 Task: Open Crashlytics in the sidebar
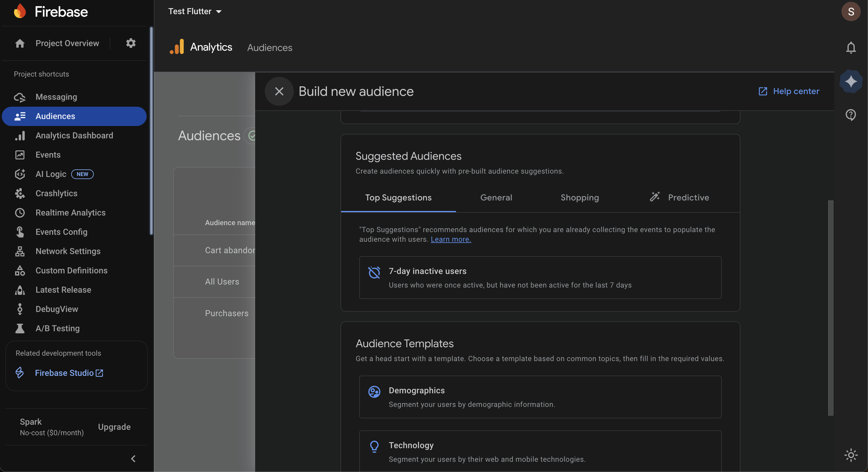pos(56,193)
